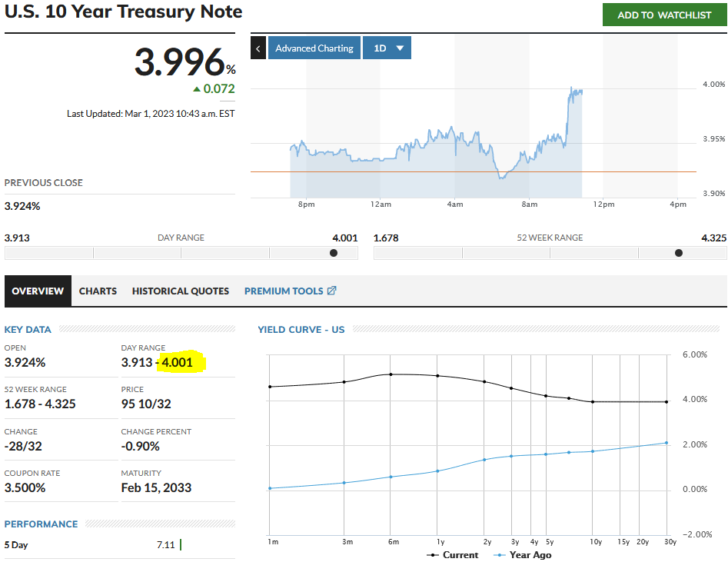Click the Key Data heading
728x562 pixels.
click(x=28, y=330)
